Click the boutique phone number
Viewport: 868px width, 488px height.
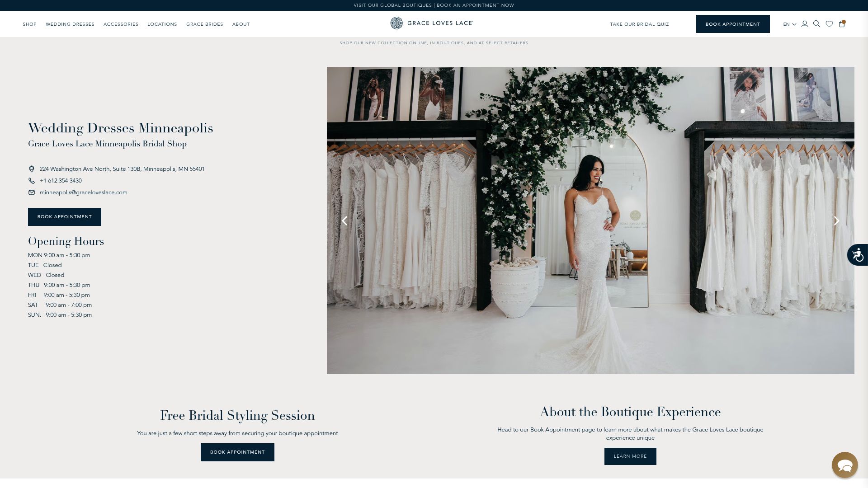pos(61,181)
